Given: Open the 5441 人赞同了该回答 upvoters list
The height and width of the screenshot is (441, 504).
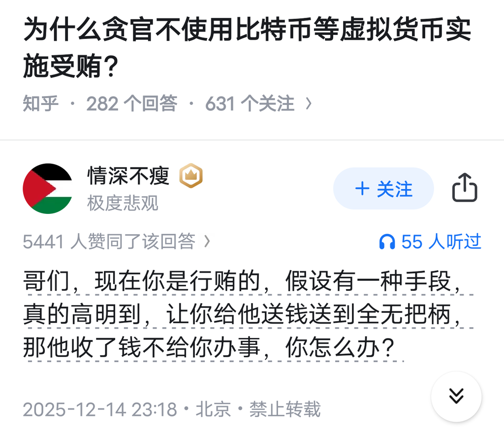Looking at the screenshot, I should (x=109, y=241).
